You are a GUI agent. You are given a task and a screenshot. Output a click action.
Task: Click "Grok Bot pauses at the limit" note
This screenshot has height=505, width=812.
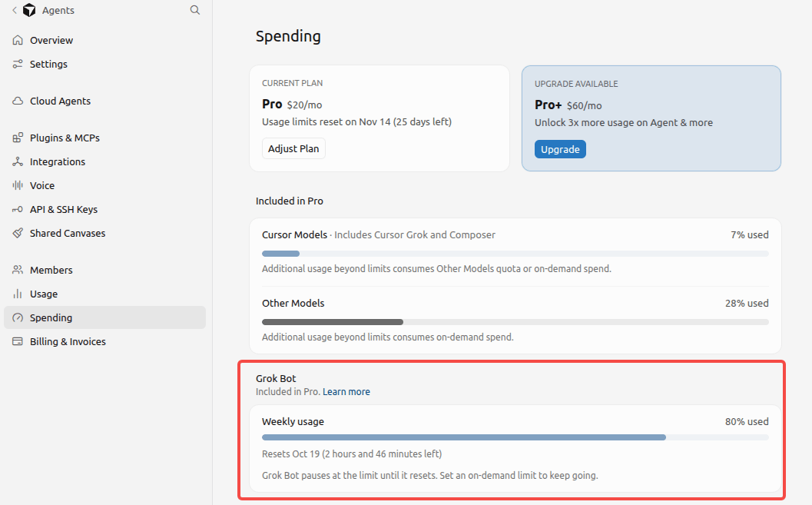point(430,476)
